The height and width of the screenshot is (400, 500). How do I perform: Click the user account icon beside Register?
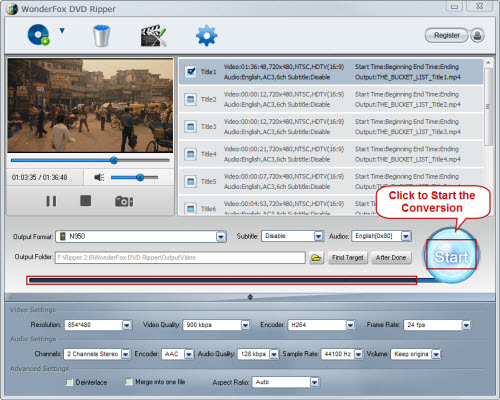click(x=477, y=35)
